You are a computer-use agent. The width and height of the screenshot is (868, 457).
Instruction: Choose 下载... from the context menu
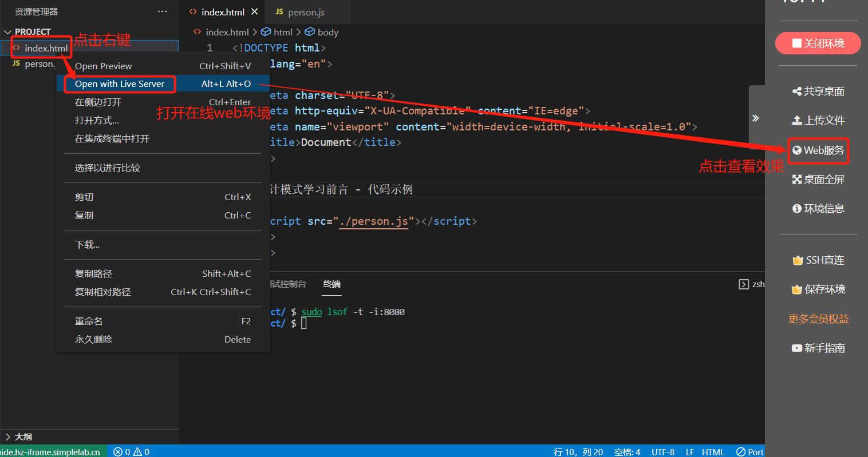pyautogui.click(x=163, y=244)
